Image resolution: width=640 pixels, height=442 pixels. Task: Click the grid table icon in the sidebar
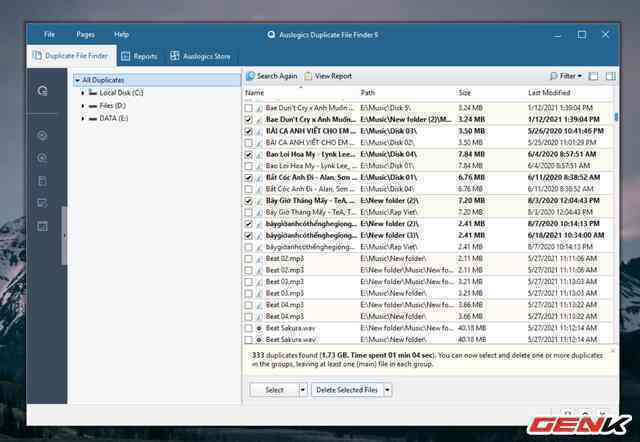[x=42, y=226]
